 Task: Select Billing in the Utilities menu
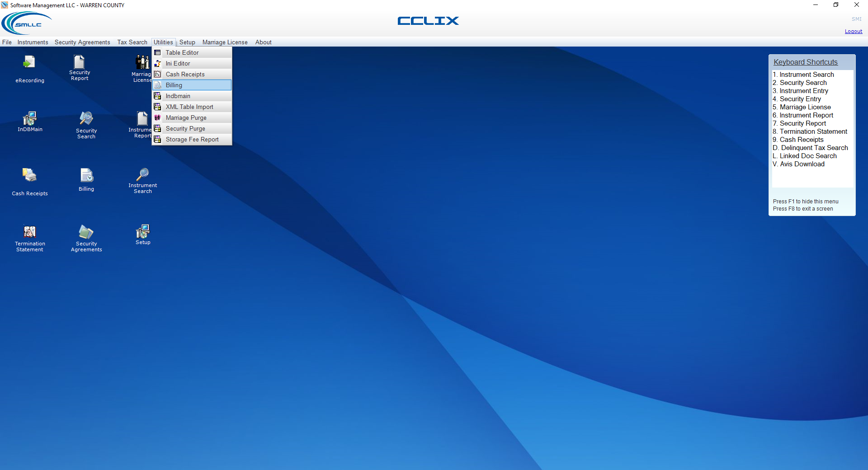pyautogui.click(x=192, y=85)
